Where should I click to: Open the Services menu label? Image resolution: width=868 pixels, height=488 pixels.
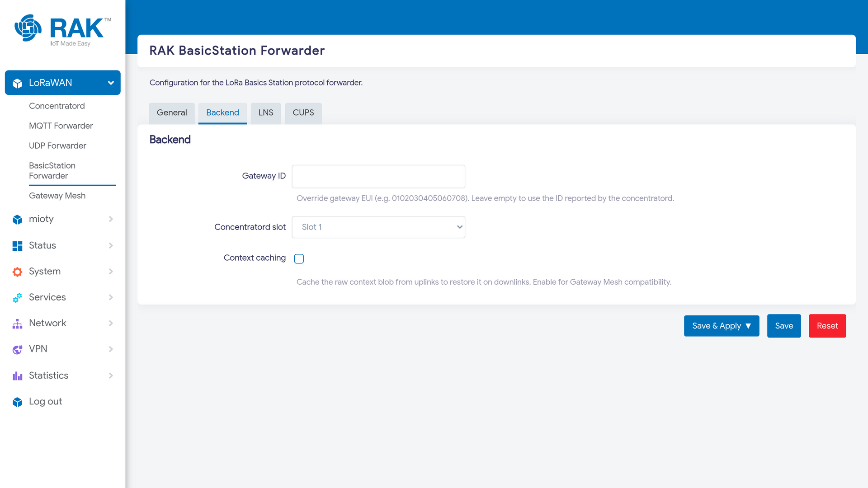[47, 297]
